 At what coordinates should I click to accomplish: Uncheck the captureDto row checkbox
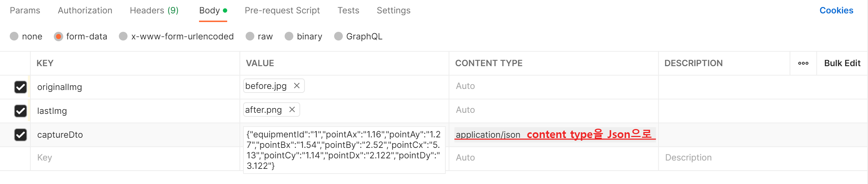pos(21,135)
